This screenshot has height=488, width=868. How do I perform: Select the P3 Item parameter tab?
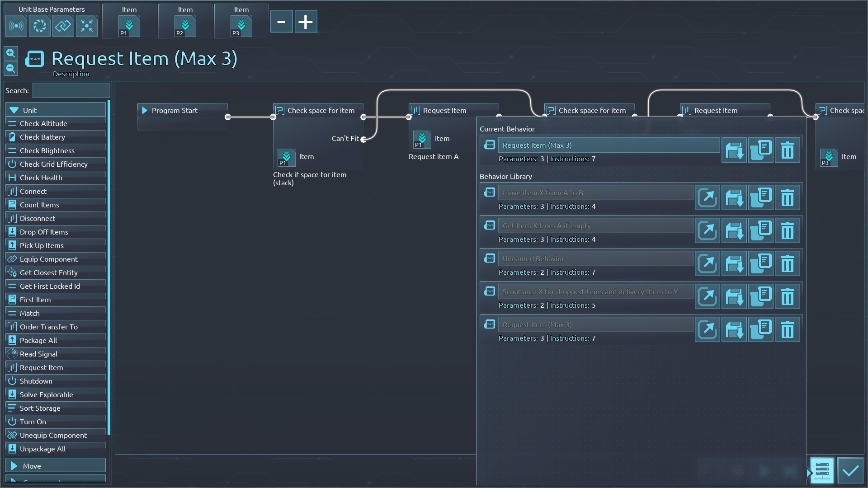(x=241, y=26)
